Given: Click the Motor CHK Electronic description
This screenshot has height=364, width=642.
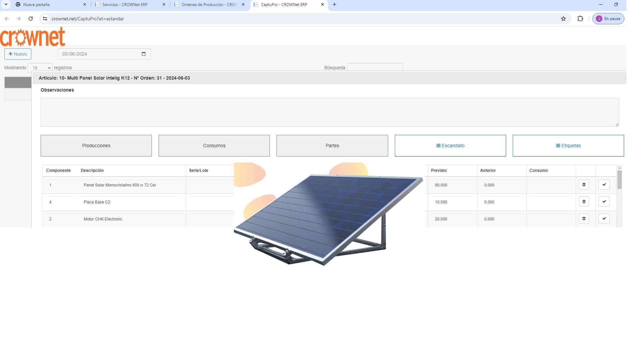Looking at the screenshot, I should tap(103, 219).
